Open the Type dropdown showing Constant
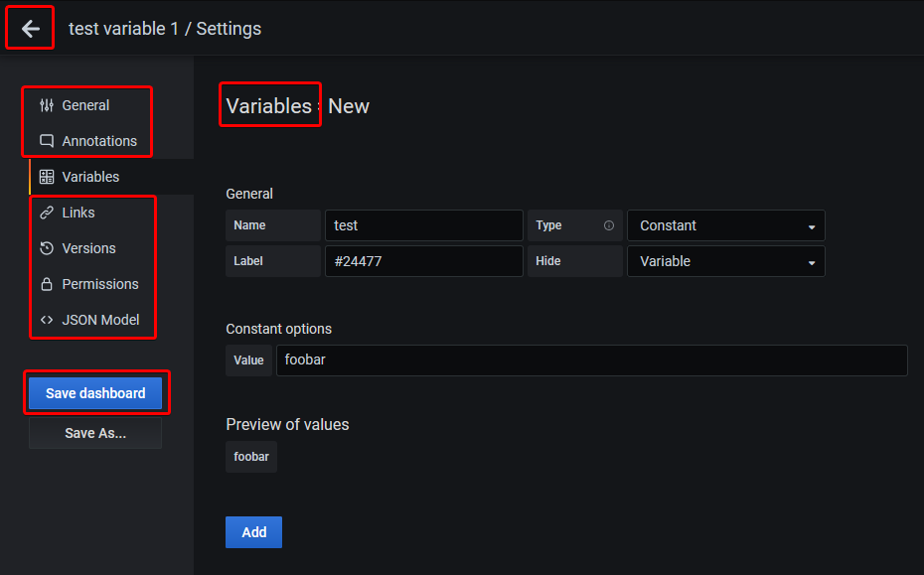This screenshot has width=924, height=575. point(725,225)
